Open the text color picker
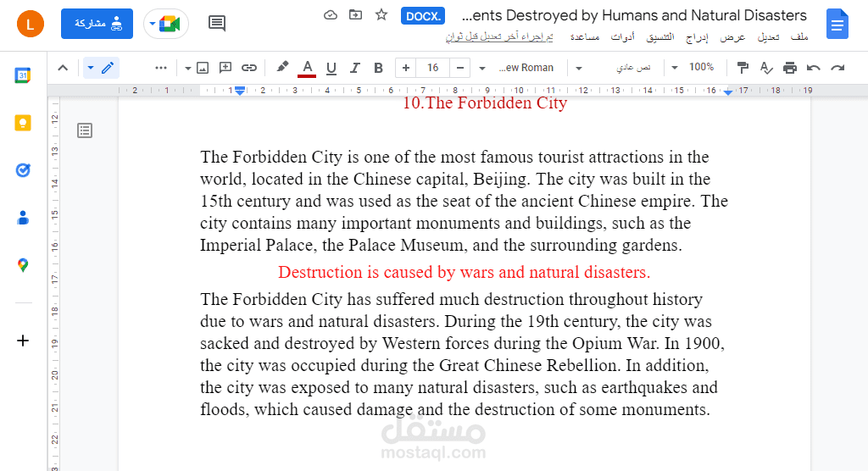The height and width of the screenshot is (471, 868). pos(307,68)
